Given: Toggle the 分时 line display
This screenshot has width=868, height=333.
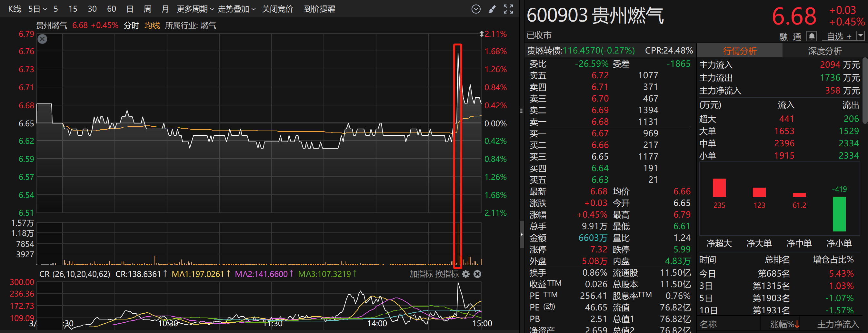Looking at the screenshot, I should click(x=131, y=25).
